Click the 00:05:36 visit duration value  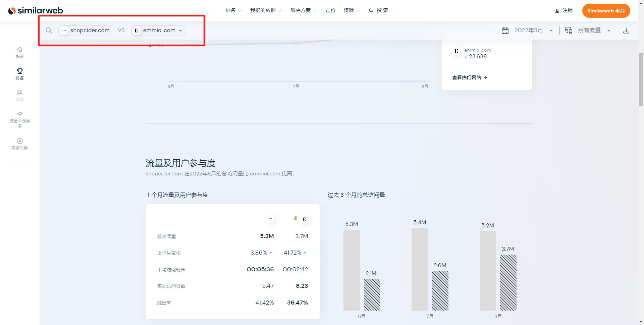pyautogui.click(x=260, y=269)
